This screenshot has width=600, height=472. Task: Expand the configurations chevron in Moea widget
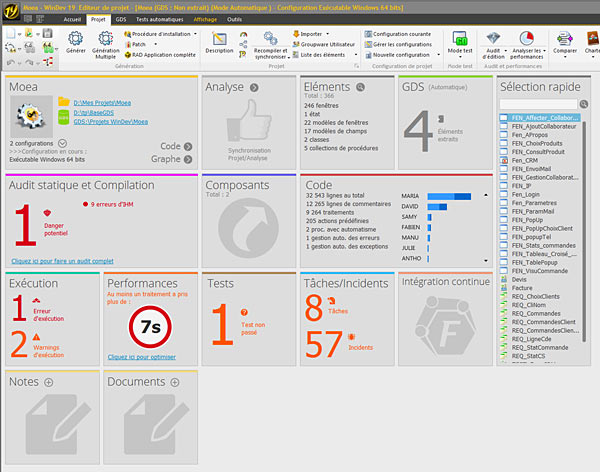pos(63,143)
